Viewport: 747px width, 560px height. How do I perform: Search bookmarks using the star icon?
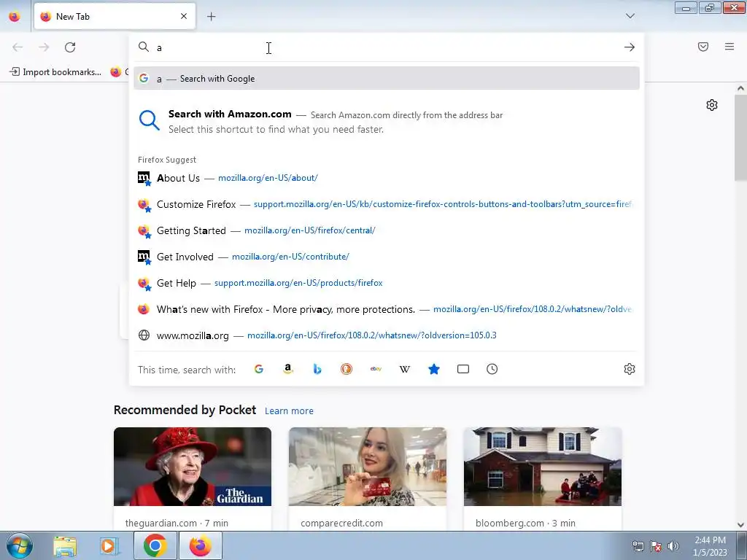pos(434,369)
